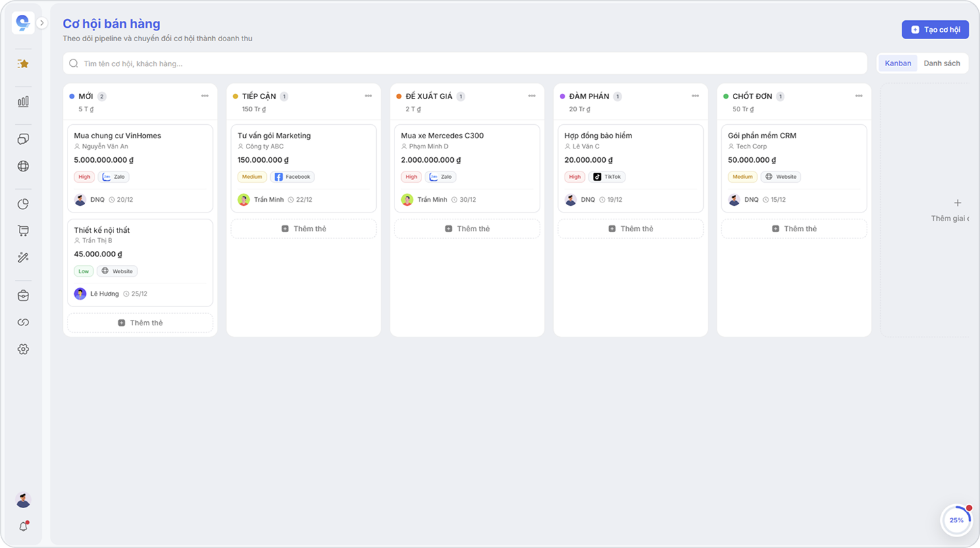The width and height of the screenshot is (980, 548).
Task: Open the chat conversations sidebar icon
Action: [x=23, y=139]
